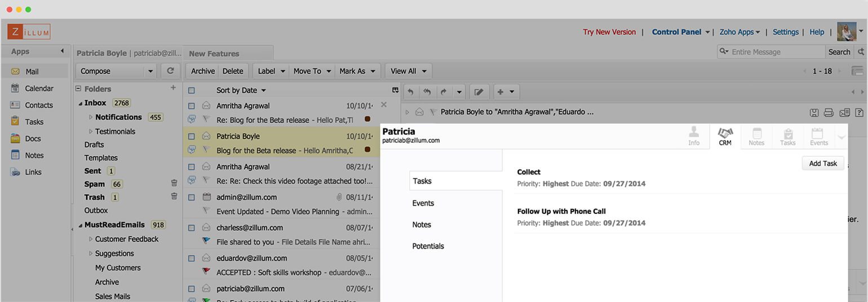Open the Sort by Date dropdown
This screenshot has height=302, width=868.
click(241, 90)
